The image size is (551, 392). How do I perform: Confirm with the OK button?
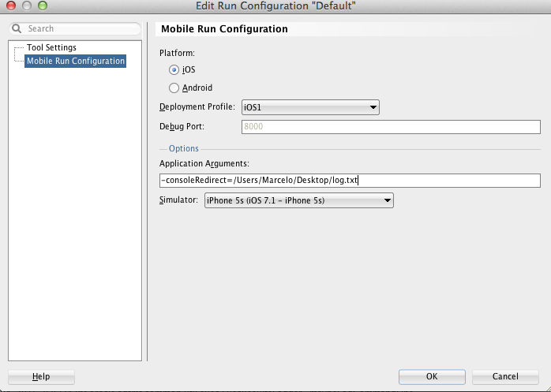pyautogui.click(x=432, y=376)
